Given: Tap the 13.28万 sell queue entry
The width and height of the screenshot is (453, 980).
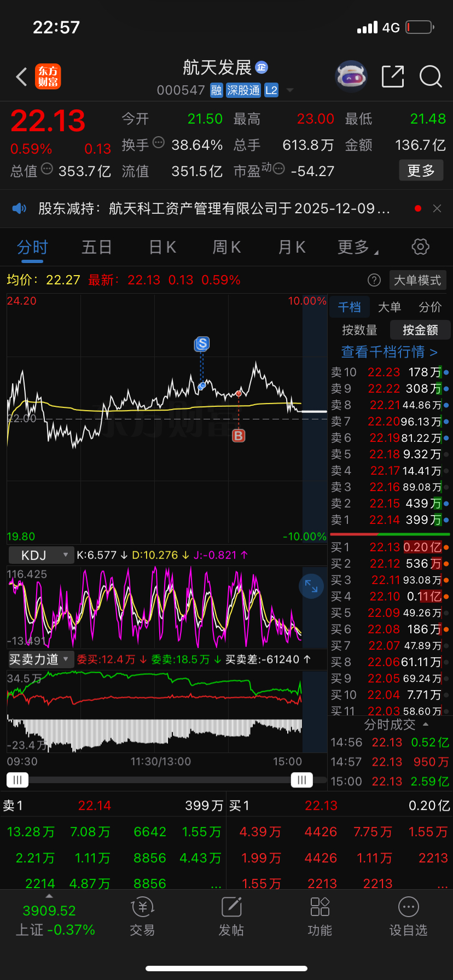Looking at the screenshot, I should (x=31, y=832).
